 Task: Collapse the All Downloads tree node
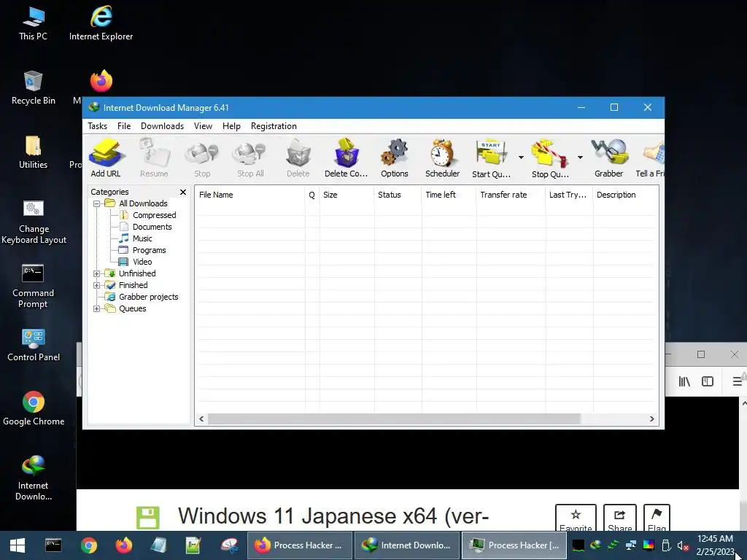click(x=96, y=204)
